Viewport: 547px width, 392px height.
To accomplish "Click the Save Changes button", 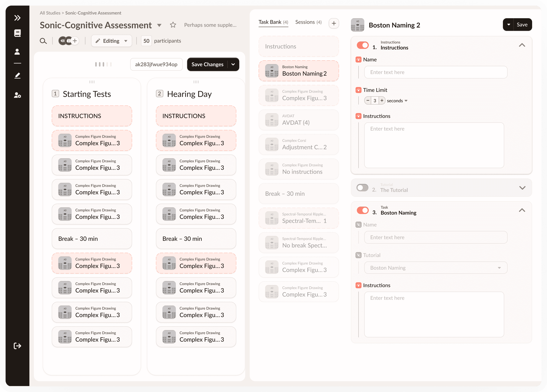I will [x=207, y=64].
